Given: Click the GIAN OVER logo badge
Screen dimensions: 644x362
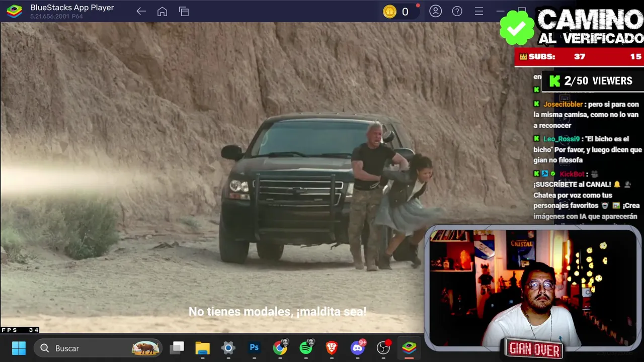Looking at the screenshot, I should point(534,348).
